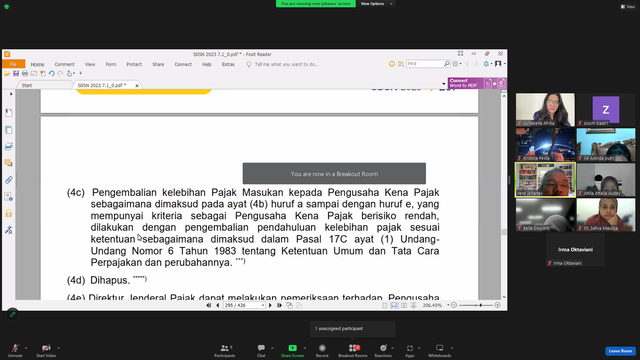
Task: Click the green encryption shield icon
Action: point(7,7)
